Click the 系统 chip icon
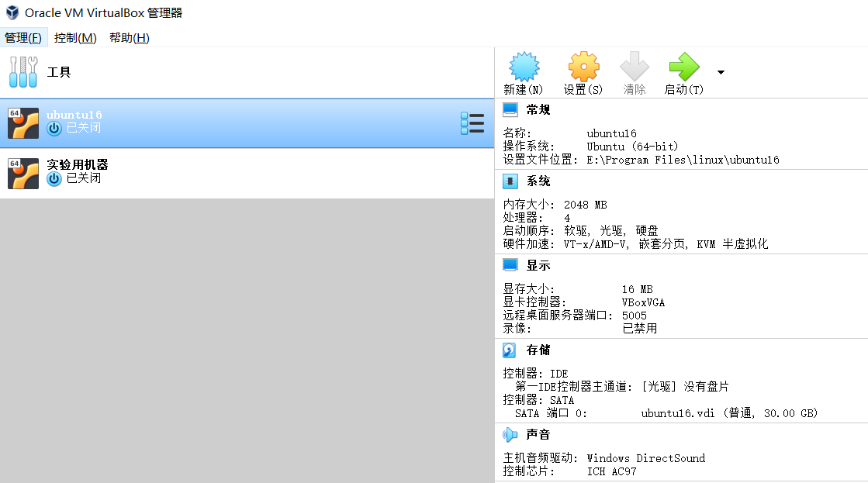The image size is (868, 483). (x=510, y=181)
